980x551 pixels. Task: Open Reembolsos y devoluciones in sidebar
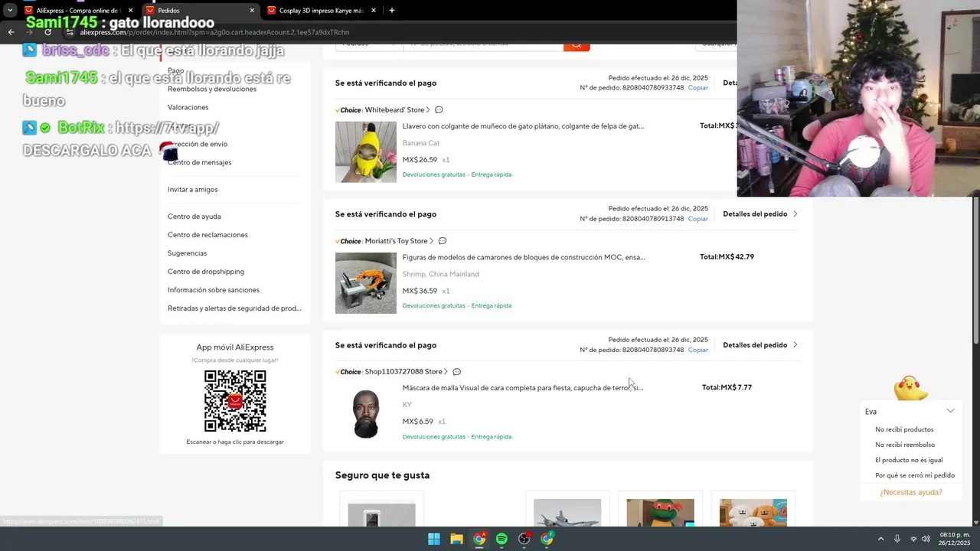pyautogui.click(x=212, y=89)
